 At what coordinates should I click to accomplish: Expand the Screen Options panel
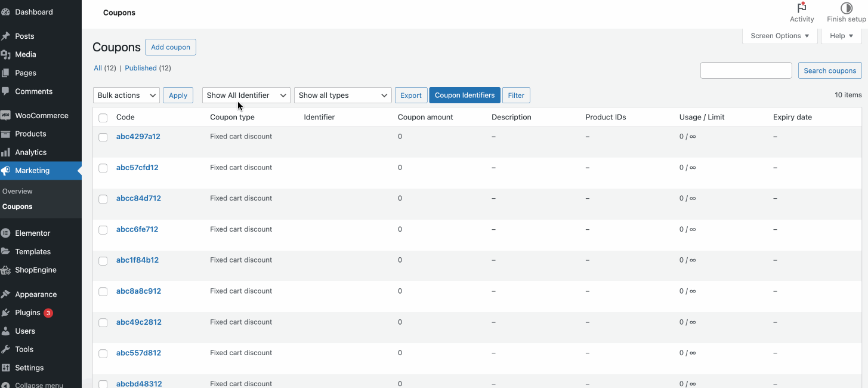[780, 36]
